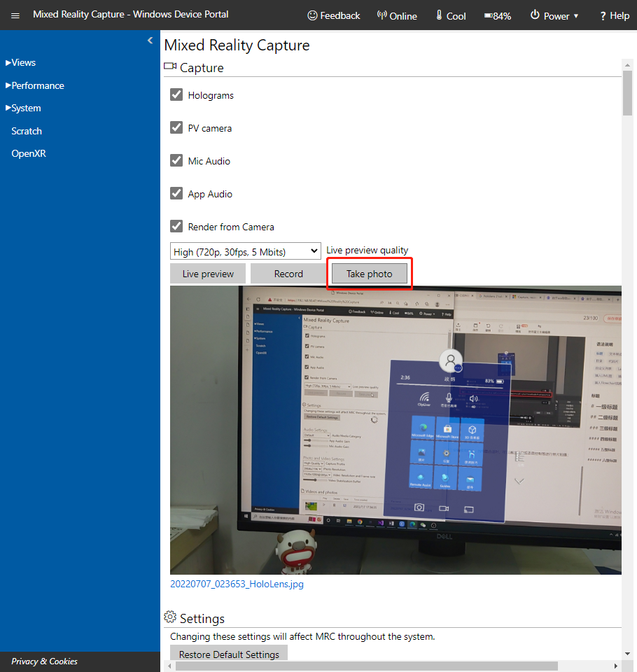Open the OpenXR sidebar page
637x672 pixels.
coord(28,153)
